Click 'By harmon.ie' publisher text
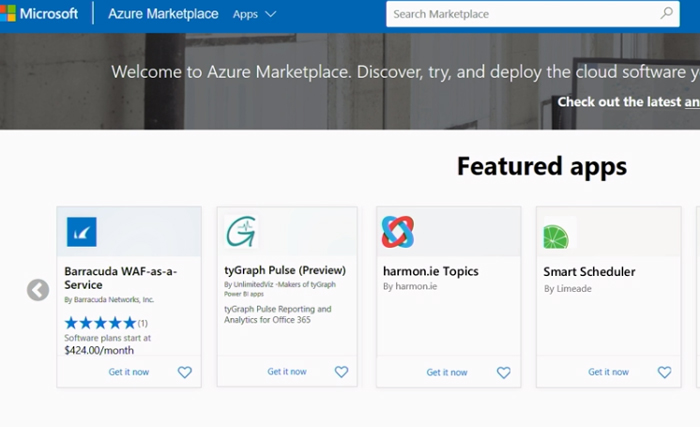The image size is (700, 427). click(410, 286)
